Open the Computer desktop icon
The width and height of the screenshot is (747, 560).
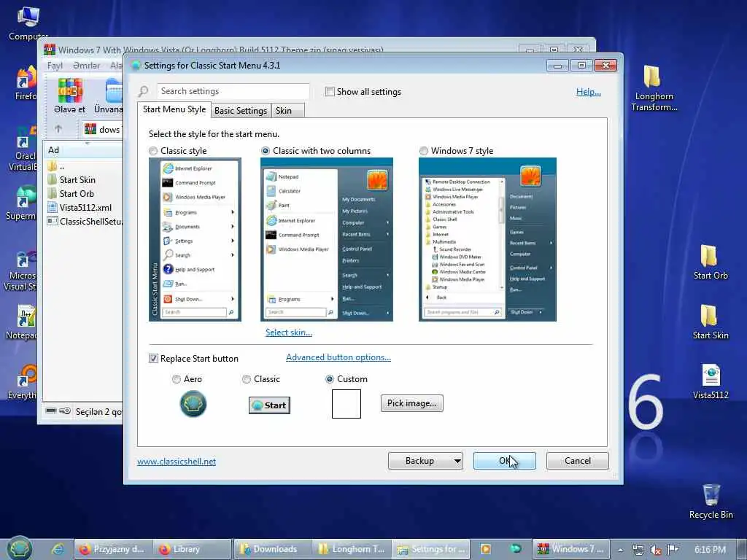coord(28,24)
